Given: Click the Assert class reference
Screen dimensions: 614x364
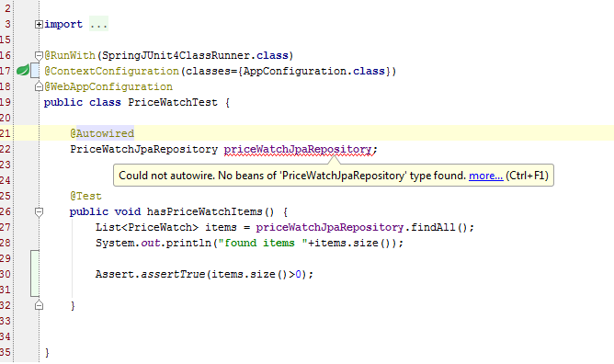Looking at the screenshot, I should [x=115, y=274].
